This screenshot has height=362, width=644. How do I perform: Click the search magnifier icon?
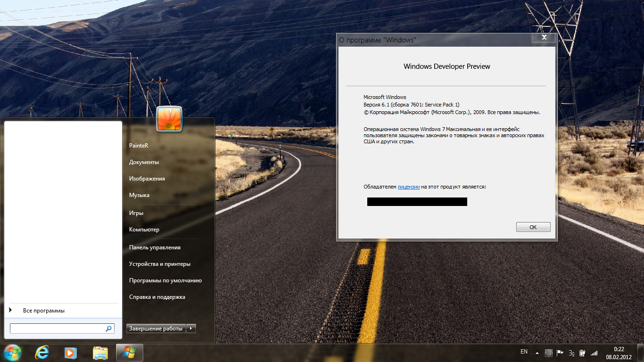(x=108, y=329)
